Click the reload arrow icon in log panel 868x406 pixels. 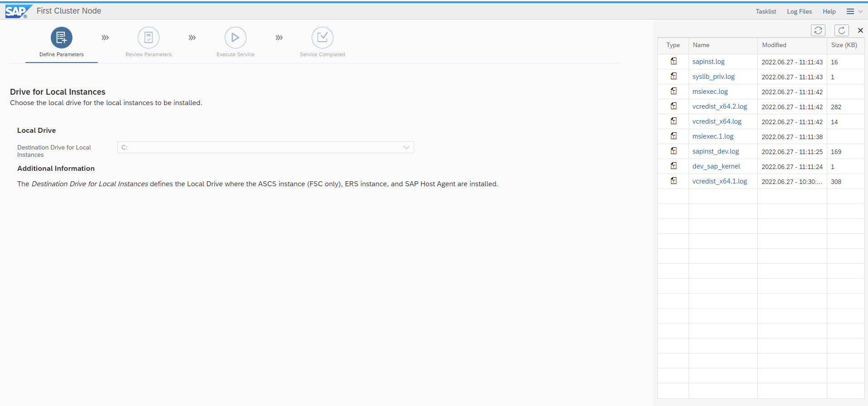click(842, 30)
